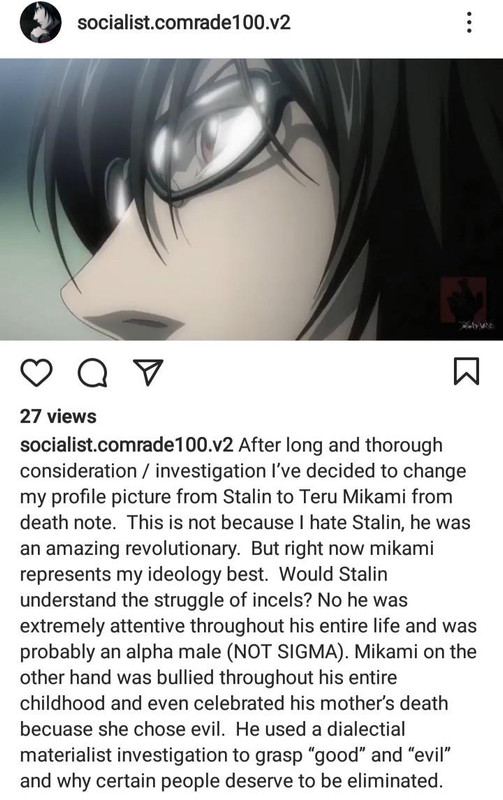Open the circular profile avatar in the header

(40, 22)
